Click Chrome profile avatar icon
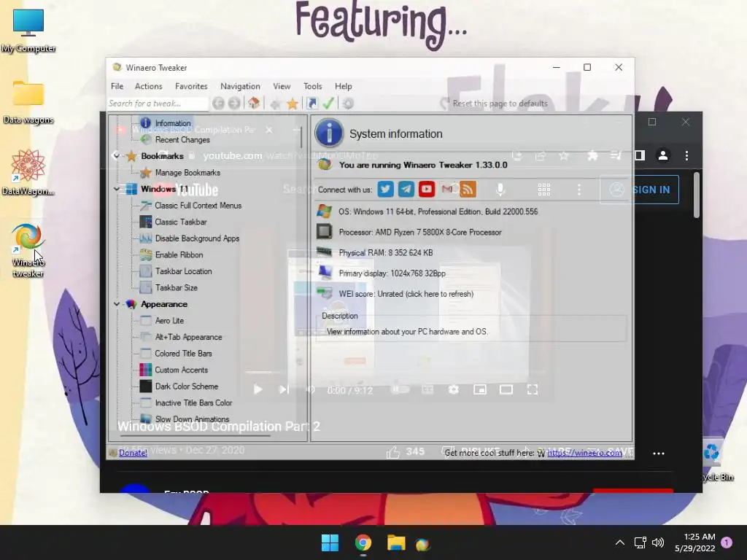The image size is (747, 560). pyautogui.click(x=662, y=156)
